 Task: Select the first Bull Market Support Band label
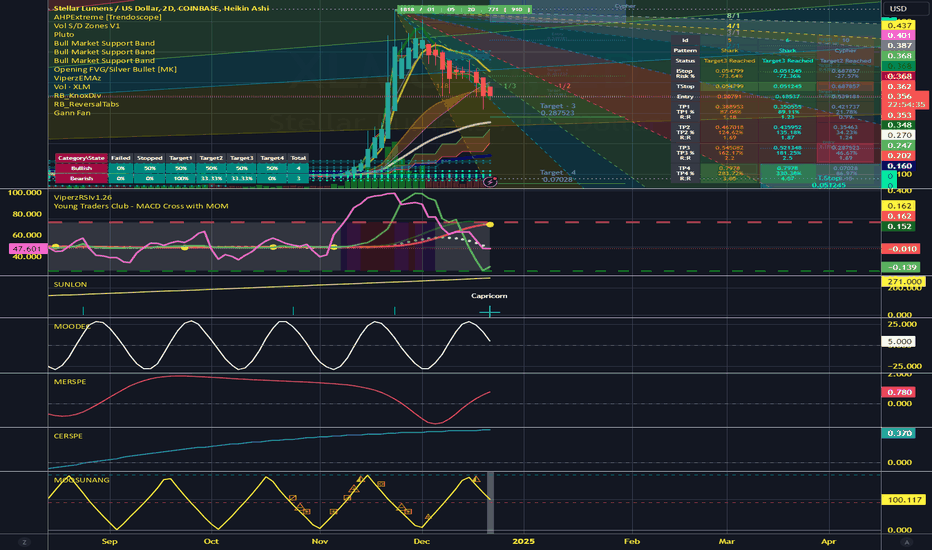[x=104, y=43]
